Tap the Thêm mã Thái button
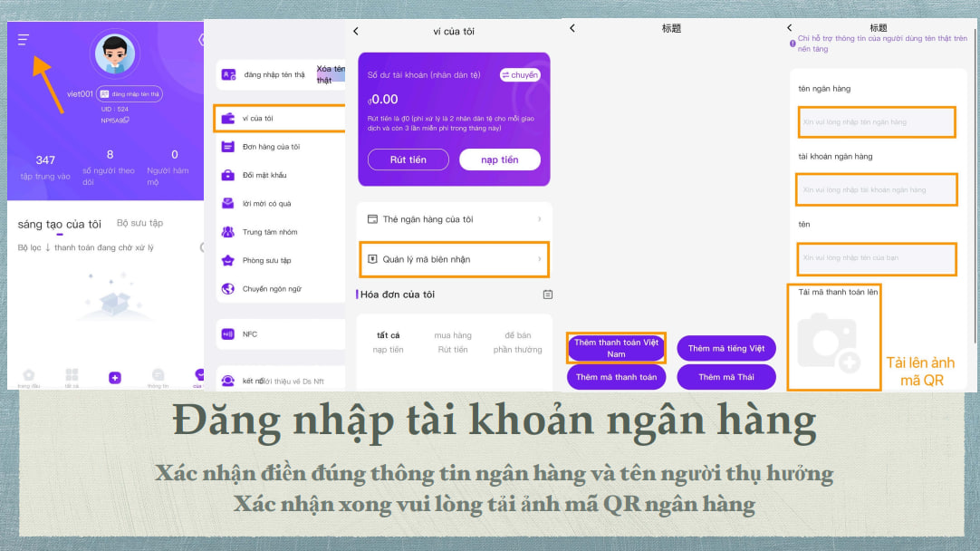980x551 pixels. 725,377
